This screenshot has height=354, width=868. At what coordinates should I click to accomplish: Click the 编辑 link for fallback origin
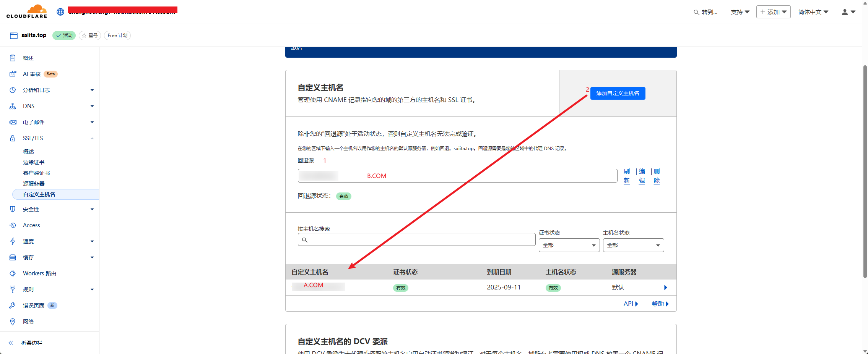[642, 176]
